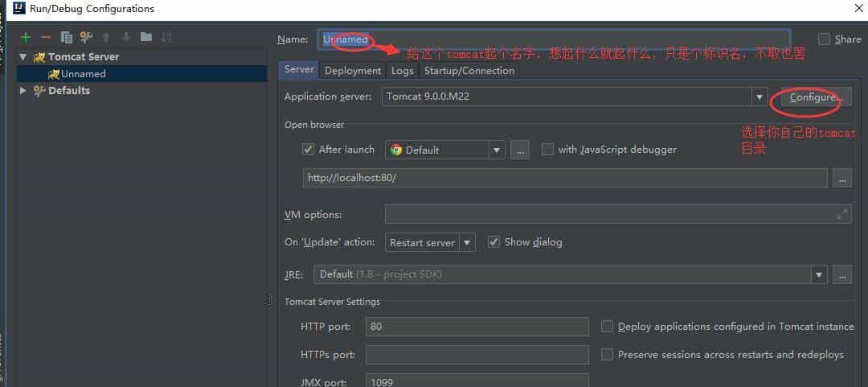
Task: Click the splitter handle between the panels
Action: pos(270,300)
